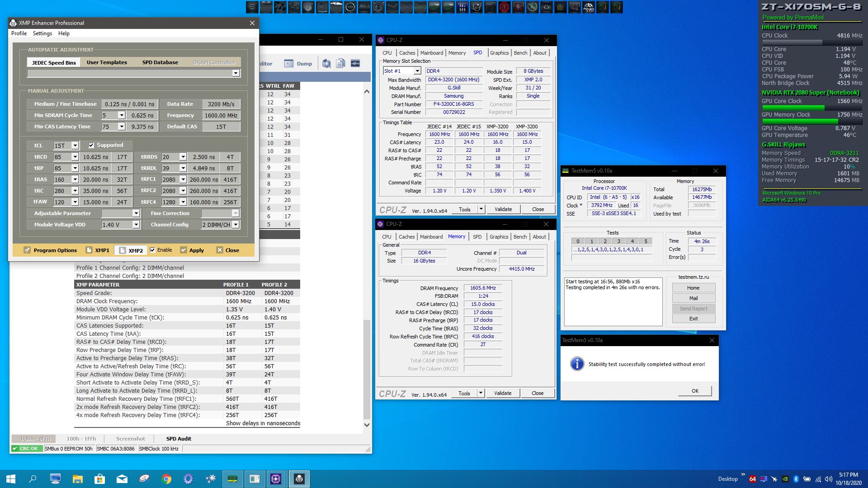The height and width of the screenshot is (488, 868).
Task: Open the Slot #1 dropdown in CPU-Z
Action: (417, 71)
